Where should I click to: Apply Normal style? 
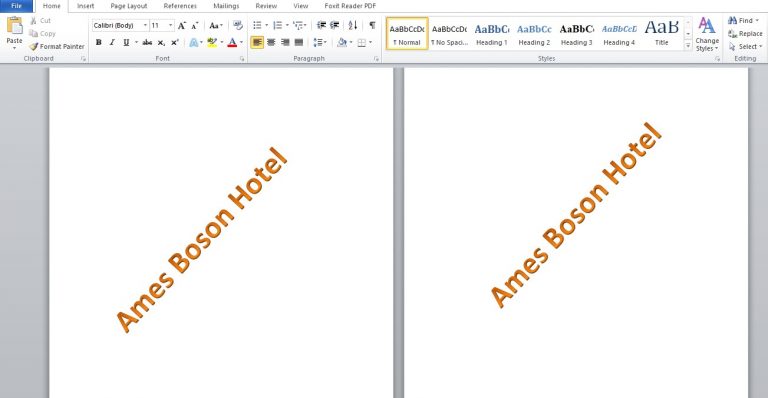click(x=407, y=33)
